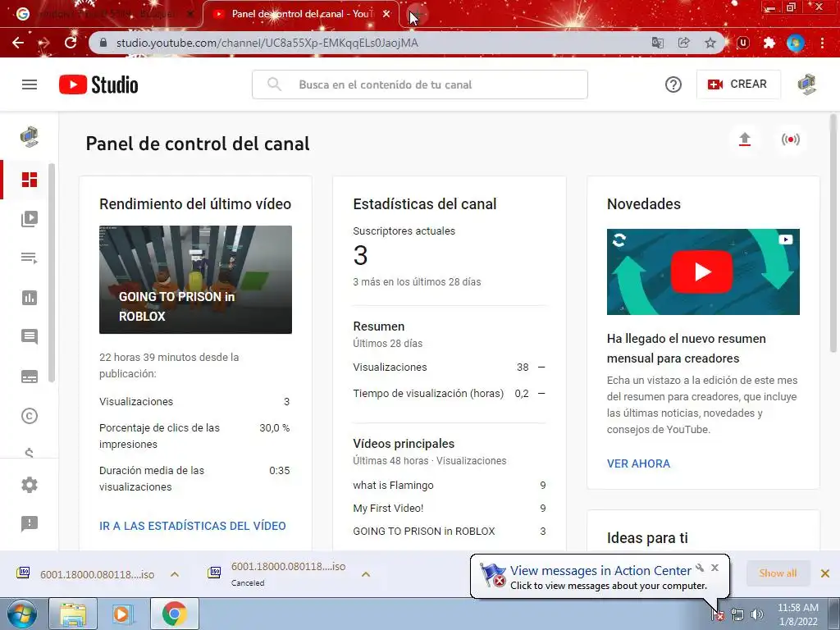Click the volume speaker tray icon
The height and width of the screenshot is (630, 840).
(x=756, y=615)
